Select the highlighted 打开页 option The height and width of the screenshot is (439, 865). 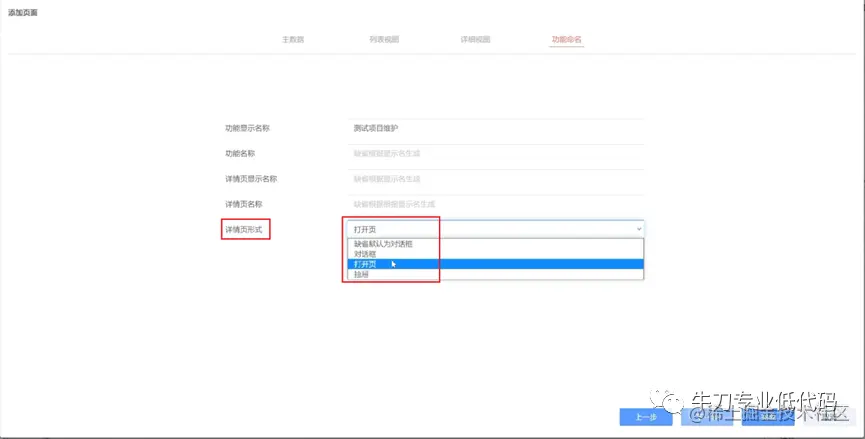495,264
